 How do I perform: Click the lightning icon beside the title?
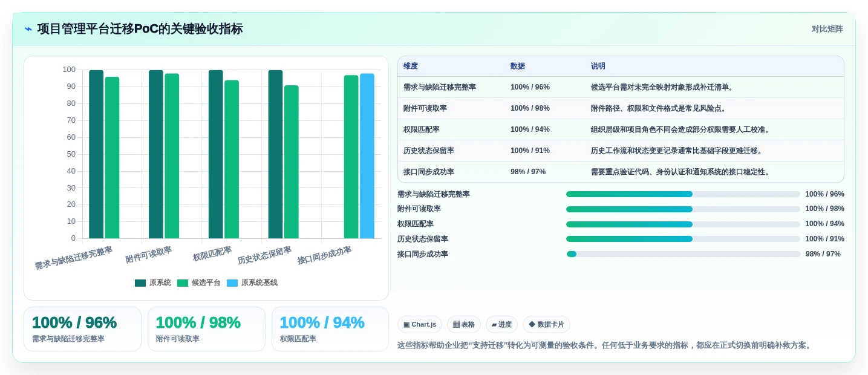tap(28, 29)
